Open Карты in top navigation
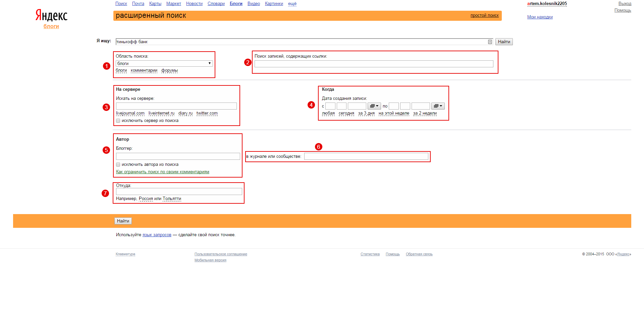 click(x=155, y=4)
